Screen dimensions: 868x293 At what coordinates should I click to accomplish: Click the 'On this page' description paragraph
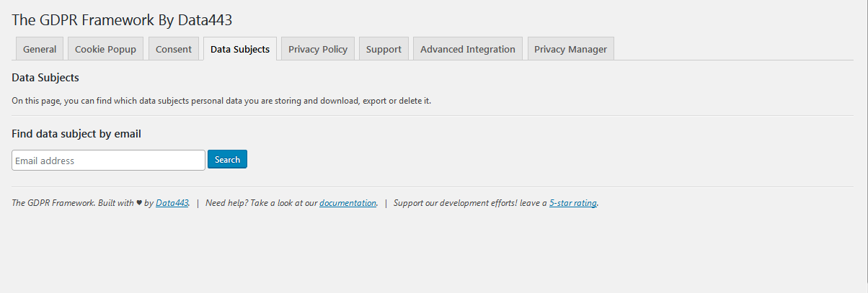tap(221, 101)
